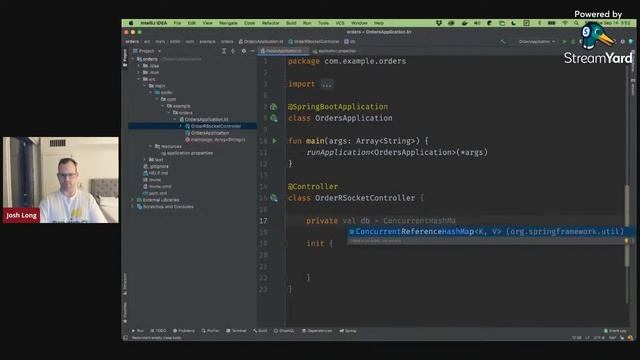Open the Spring tool window
Screen dimensions: 640x360
click(x=348, y=331)
